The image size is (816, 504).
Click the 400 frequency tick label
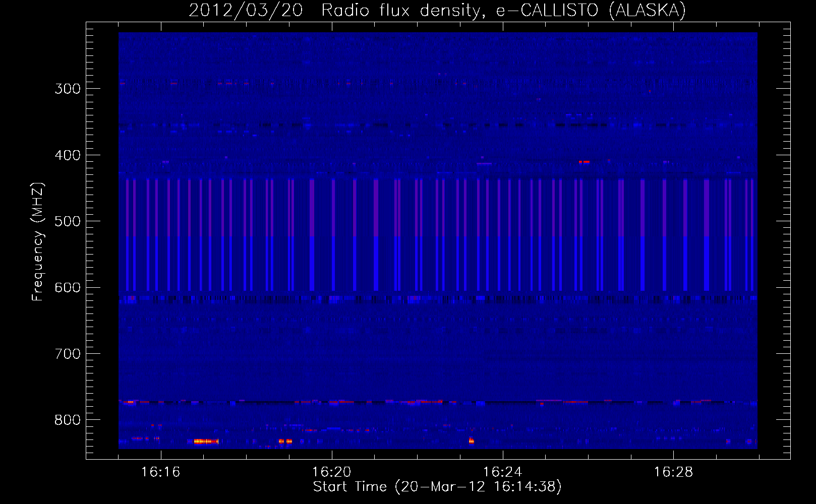point(68,155)
